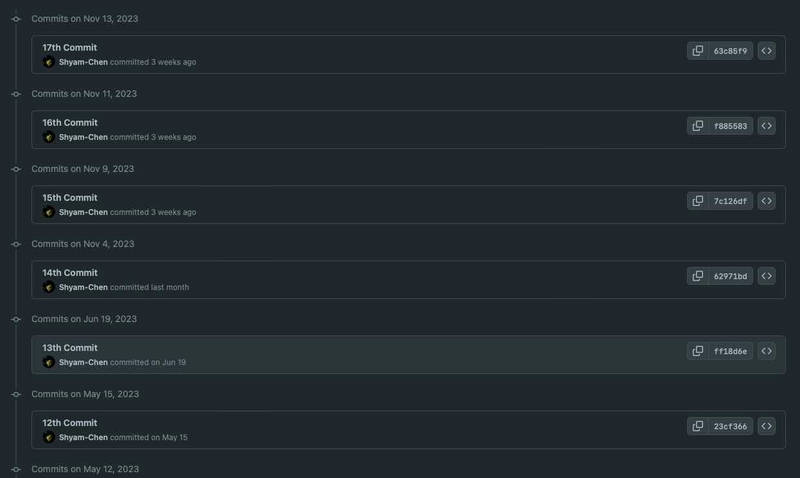Screen dimensions: 800x478
Task: View commit hash 63c85f9 details
Action: (x=730, y=51)
